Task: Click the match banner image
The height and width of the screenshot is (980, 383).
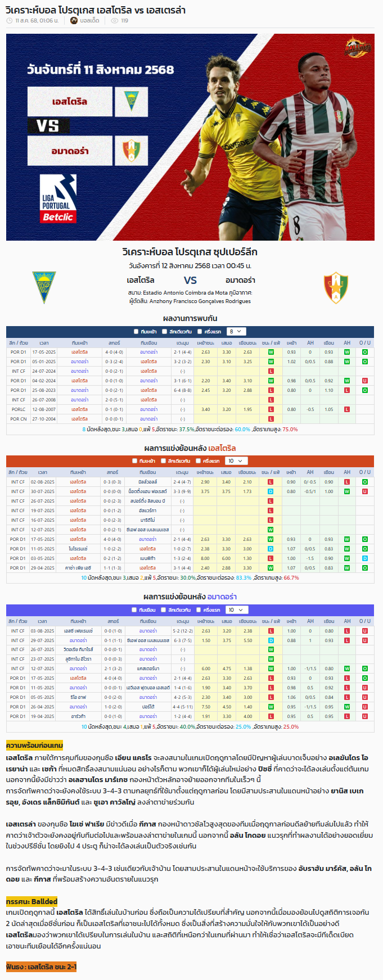Action: tap(190, 137)
